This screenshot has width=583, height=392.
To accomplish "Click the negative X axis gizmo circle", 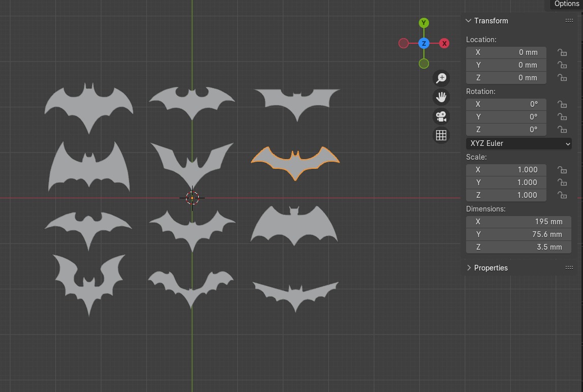I will [x=404, y=44].
